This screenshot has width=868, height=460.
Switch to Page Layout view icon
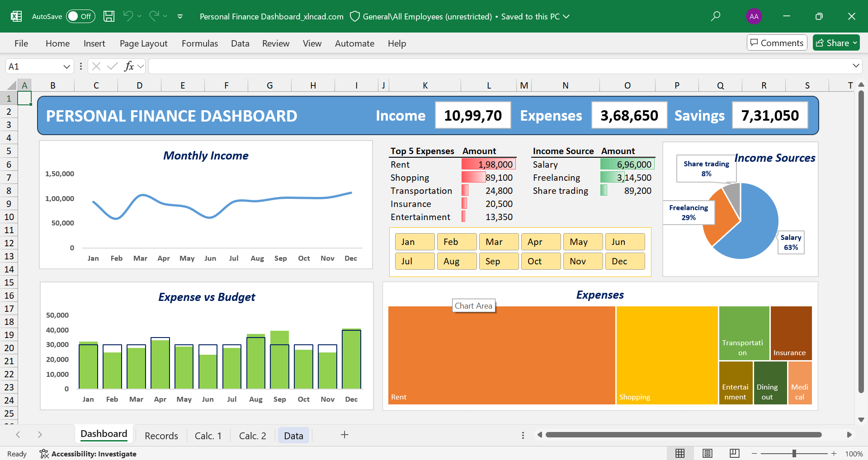pyautogui.click(x=708, y=453)
